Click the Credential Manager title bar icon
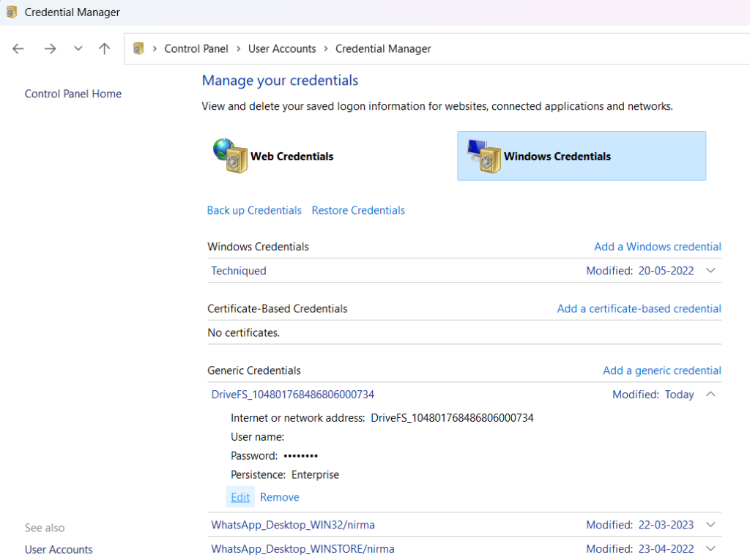Image resolution: width=750 pixels, height=560 pixels. (x=12, y=12)
